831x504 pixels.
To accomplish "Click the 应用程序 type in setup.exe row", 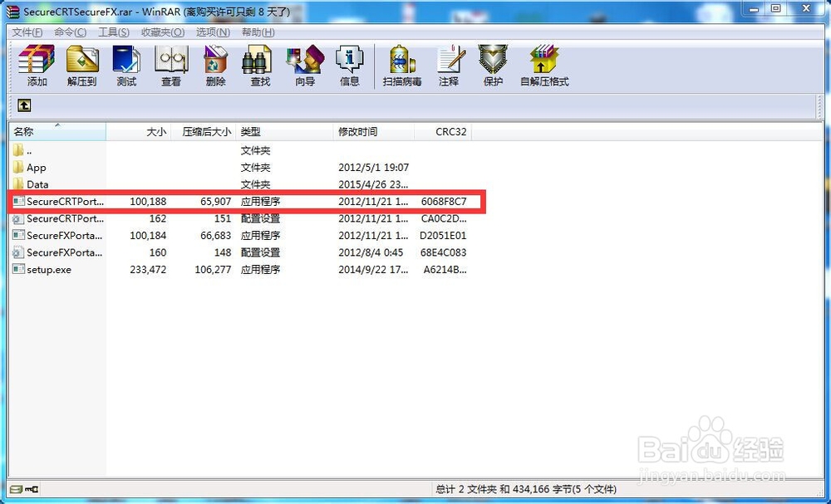I will click(x=260, y=270).
